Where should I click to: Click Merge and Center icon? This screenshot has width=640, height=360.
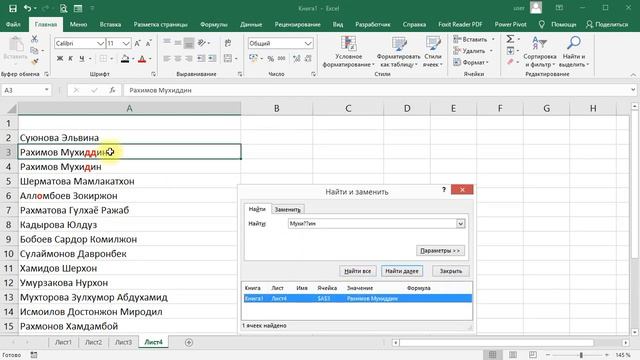pyautogui.click(x=228, y=59)
